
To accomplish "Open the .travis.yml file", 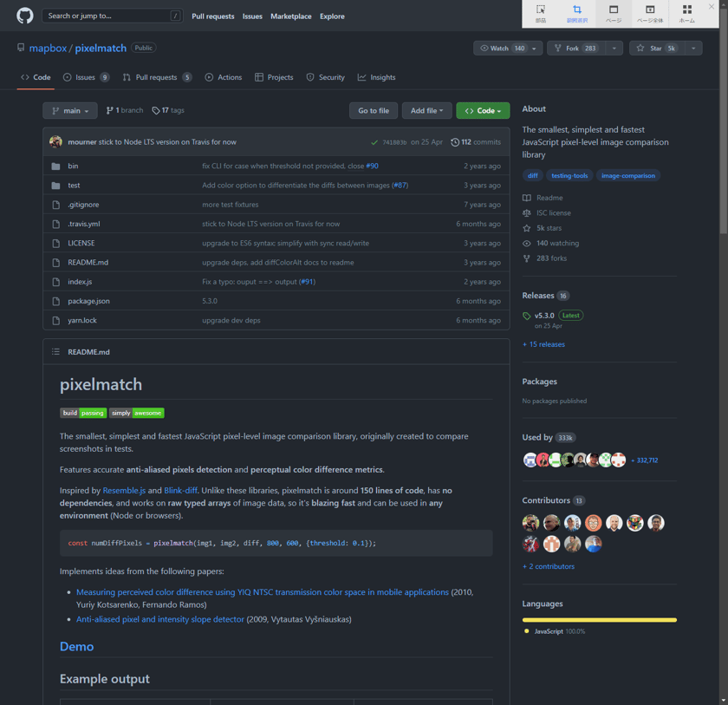I will pos(84,224).
